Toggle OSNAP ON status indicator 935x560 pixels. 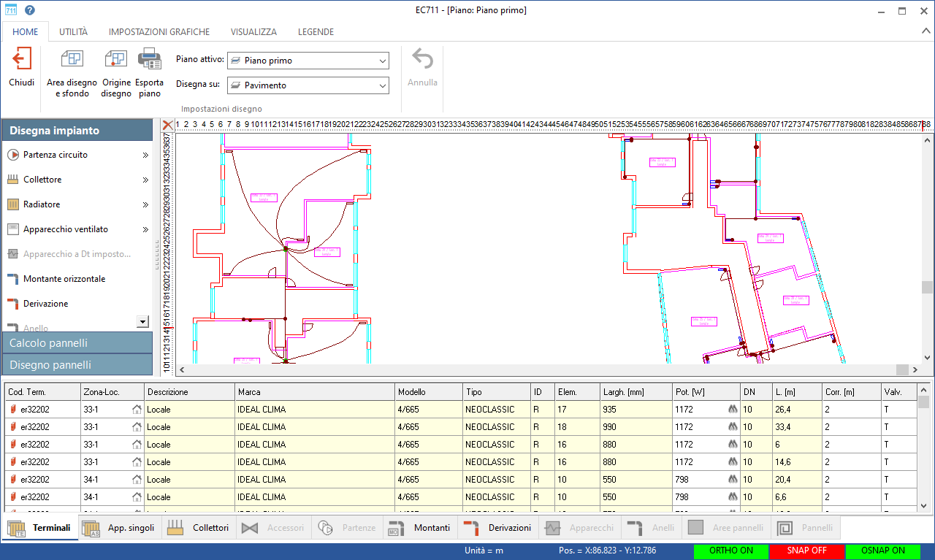(882, 551)
